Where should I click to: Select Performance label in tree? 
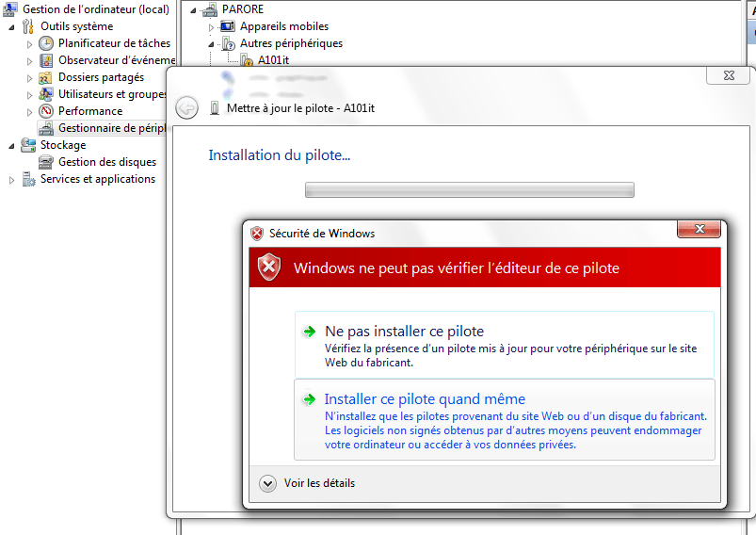point(90,111)
